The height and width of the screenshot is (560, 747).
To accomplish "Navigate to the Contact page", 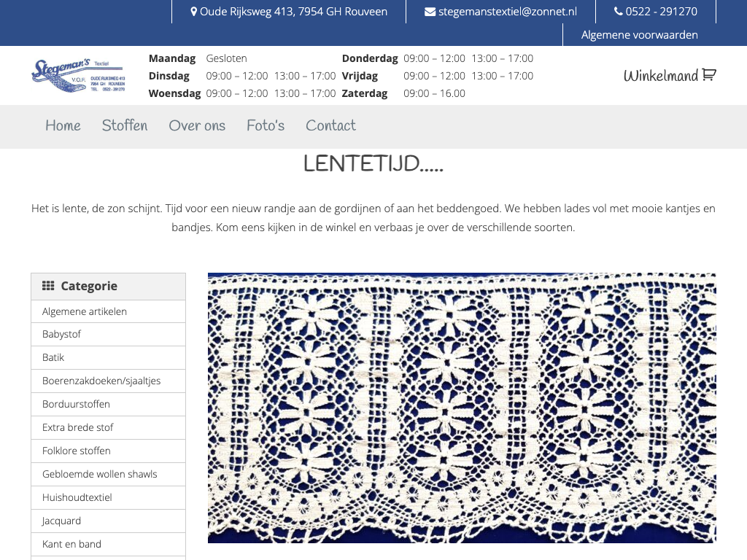I will pos(330,125).
